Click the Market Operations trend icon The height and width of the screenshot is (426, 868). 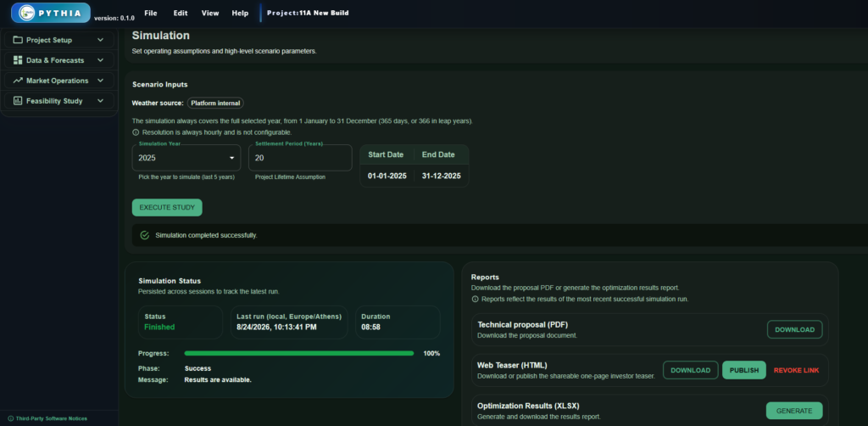18,81
